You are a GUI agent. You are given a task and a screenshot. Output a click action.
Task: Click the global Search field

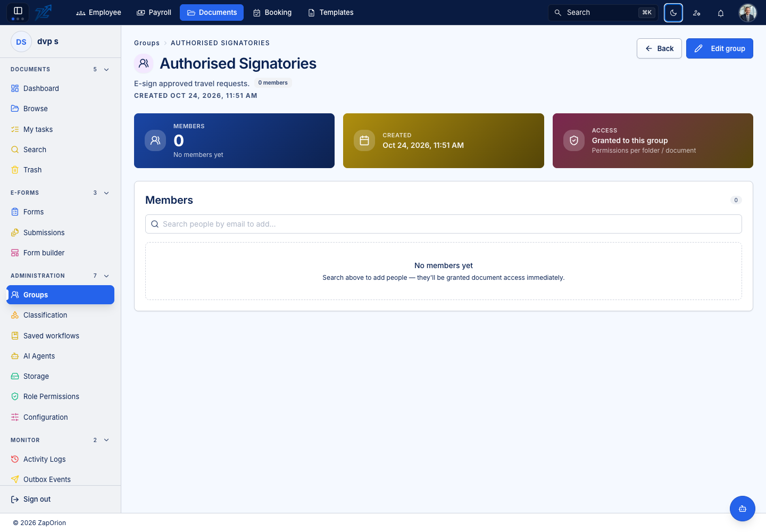tap(603, 13)
